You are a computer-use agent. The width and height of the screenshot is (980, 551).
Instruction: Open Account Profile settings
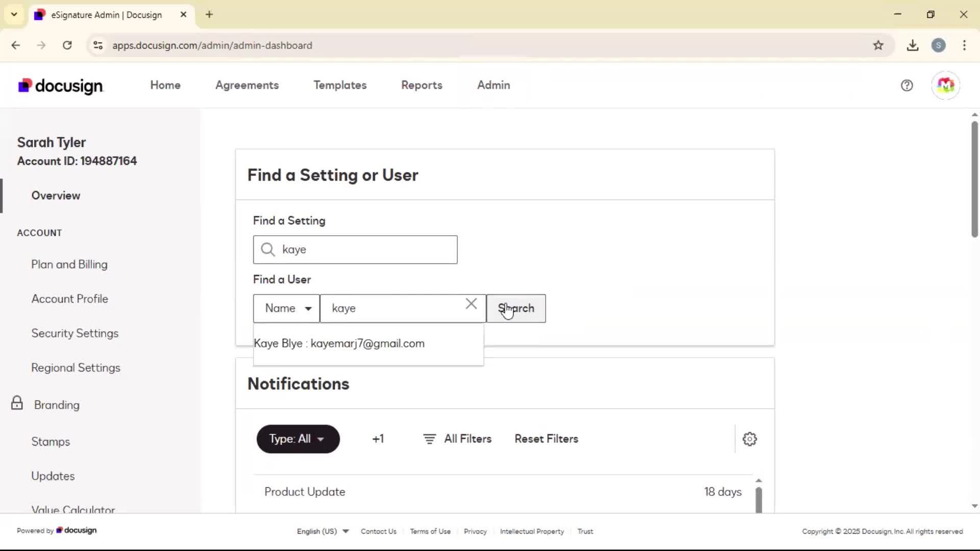[x=70, y=299]
